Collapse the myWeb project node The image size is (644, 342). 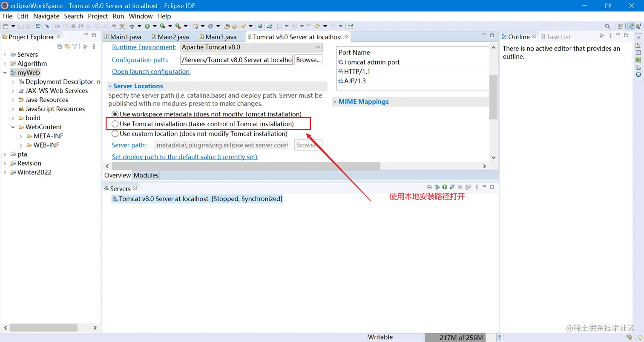click(x=5, y=72)
